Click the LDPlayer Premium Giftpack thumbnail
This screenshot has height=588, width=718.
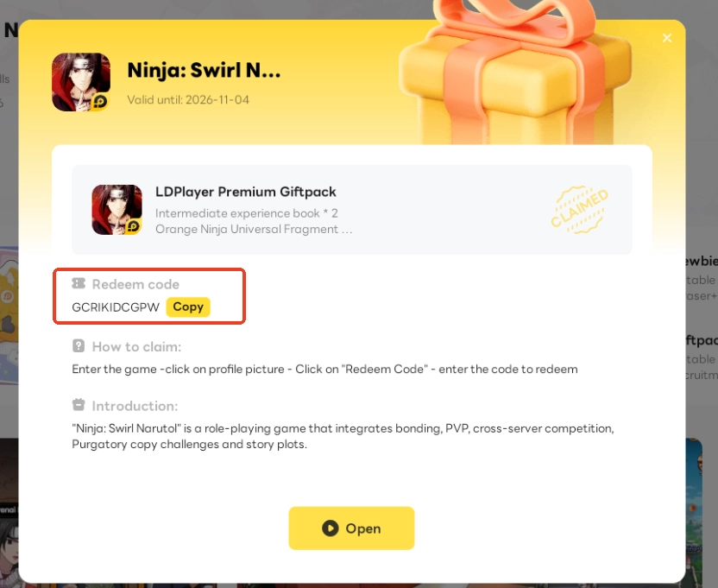[x=117, y=210]
